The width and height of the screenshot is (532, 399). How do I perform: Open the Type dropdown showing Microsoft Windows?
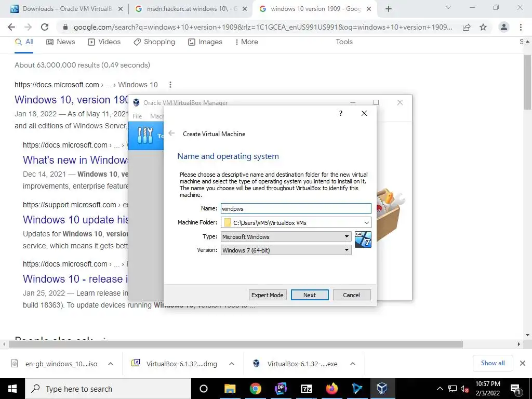click(286, 236)
